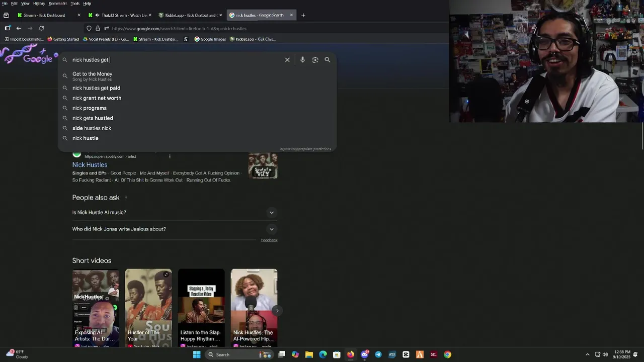644x362 pixels.
Task: Open Microsoft Store from the taskbar
Action: point(337,354)
